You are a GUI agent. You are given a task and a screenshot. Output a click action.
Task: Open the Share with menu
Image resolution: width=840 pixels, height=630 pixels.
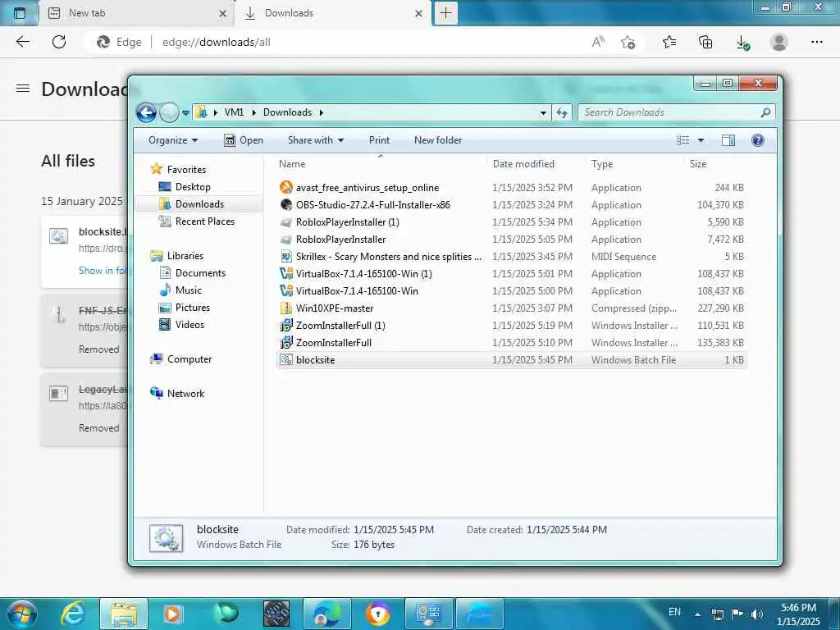tap(316, 140)
